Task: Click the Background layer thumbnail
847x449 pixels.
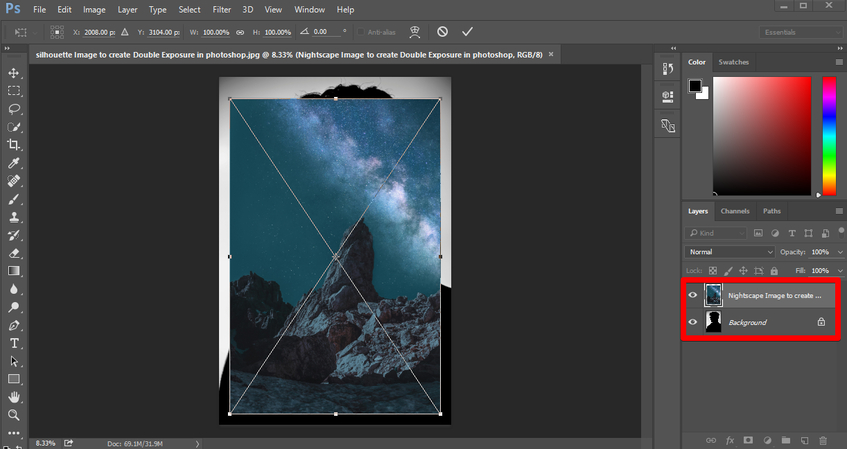Action: click(x=713, y=322)
